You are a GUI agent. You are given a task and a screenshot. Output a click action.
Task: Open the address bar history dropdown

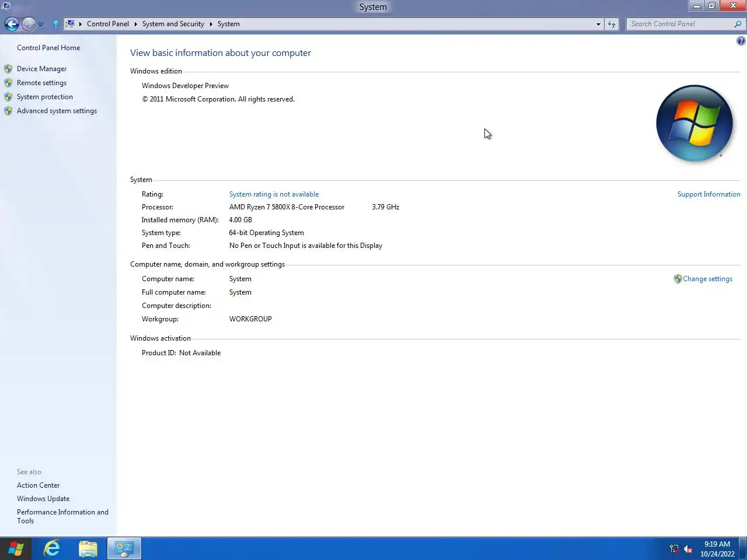click(598, 24)
